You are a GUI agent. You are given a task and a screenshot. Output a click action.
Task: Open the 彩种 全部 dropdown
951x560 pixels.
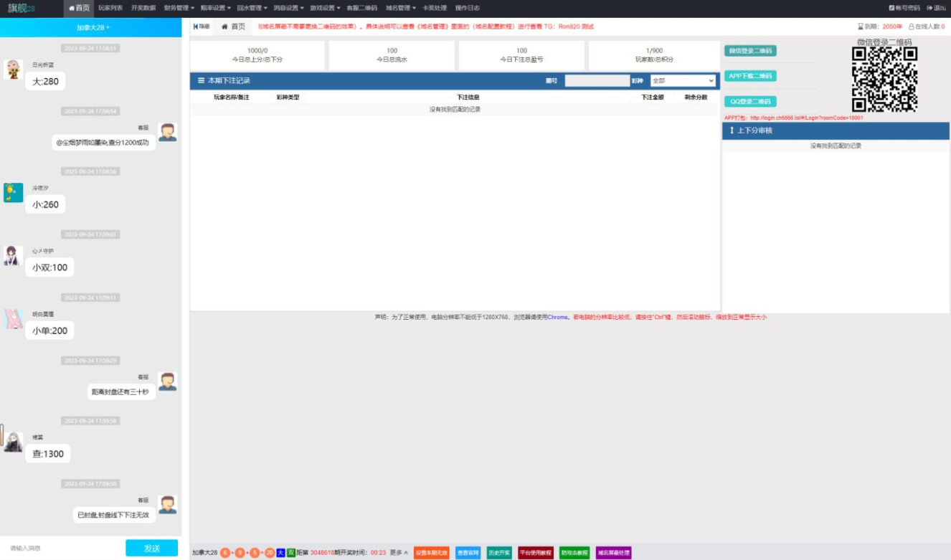(x=682, y=81)
